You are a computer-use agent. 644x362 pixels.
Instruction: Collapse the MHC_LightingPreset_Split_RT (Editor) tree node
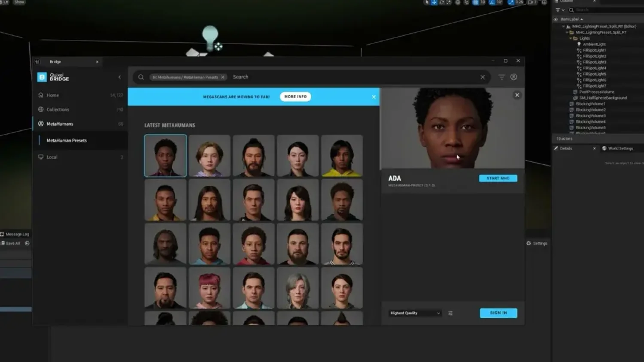pyautogui.click(x=563, y=27)
